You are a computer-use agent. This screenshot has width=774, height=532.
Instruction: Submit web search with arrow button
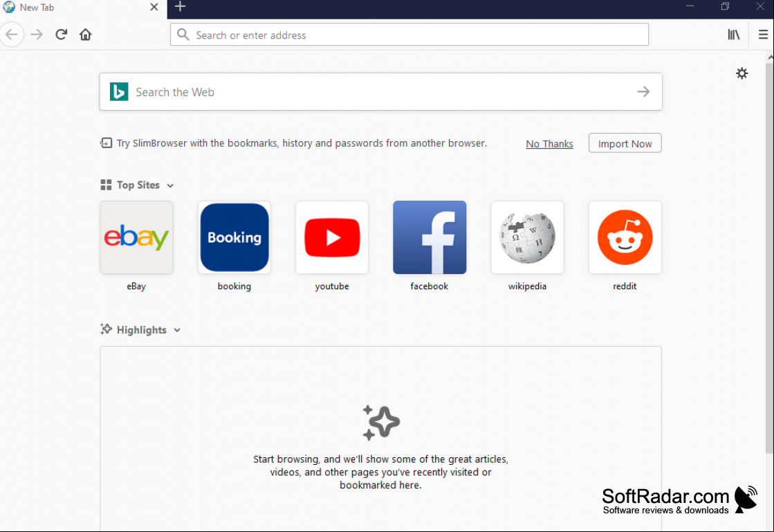click(643, 92)
